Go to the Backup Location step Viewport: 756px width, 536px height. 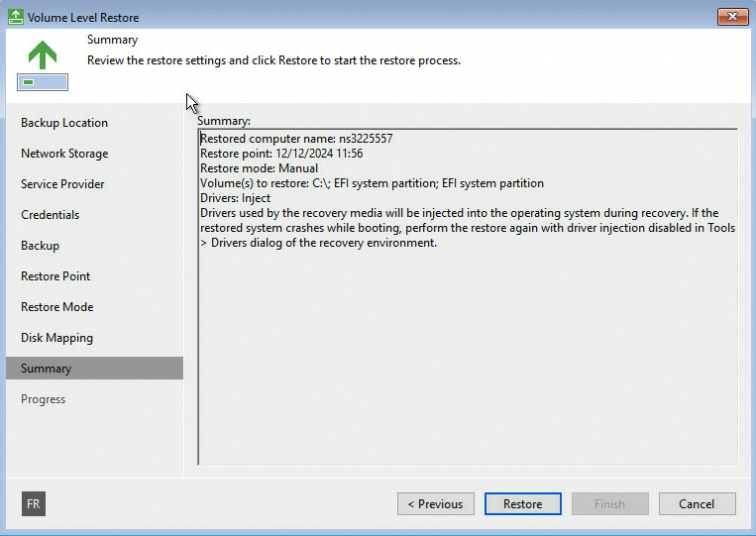64,123
